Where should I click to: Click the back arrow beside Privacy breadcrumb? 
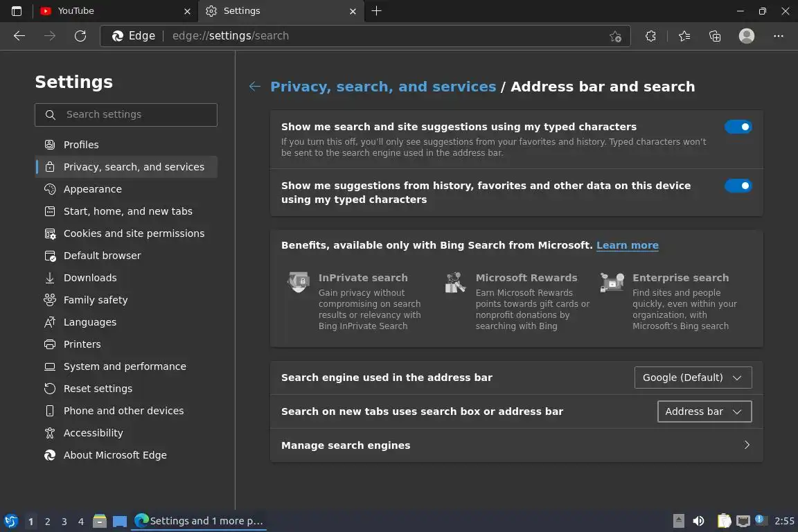pos(255,87)
